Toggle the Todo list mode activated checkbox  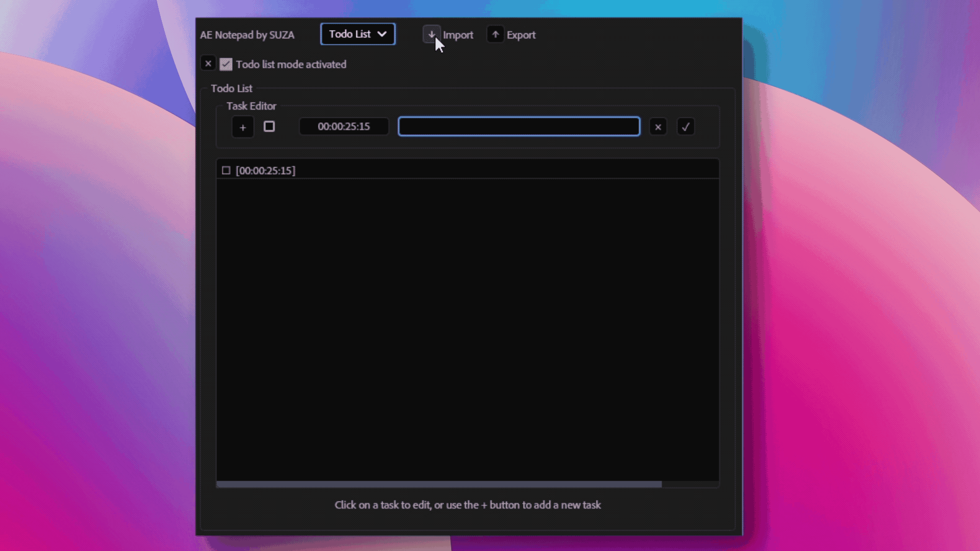226,64
